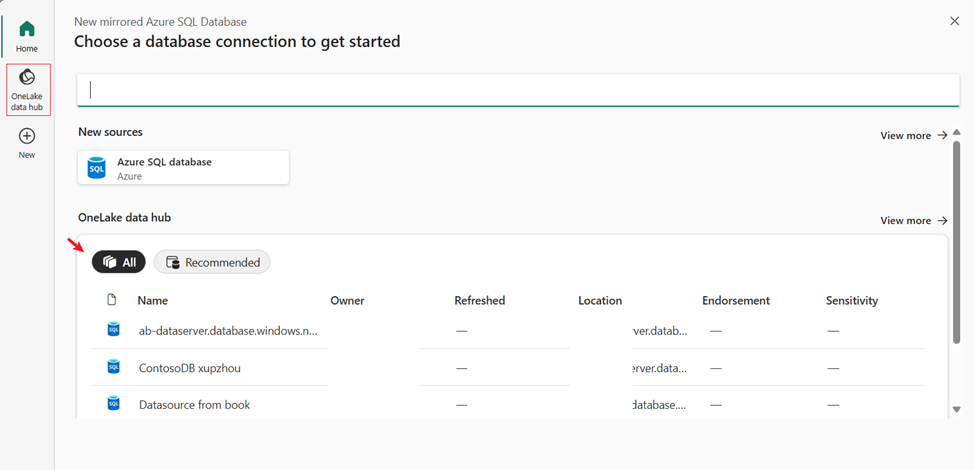975x470 pixels.
Task: Select ab-dataserver.database.windows.n... row
Action: click(x=508, y=331)
